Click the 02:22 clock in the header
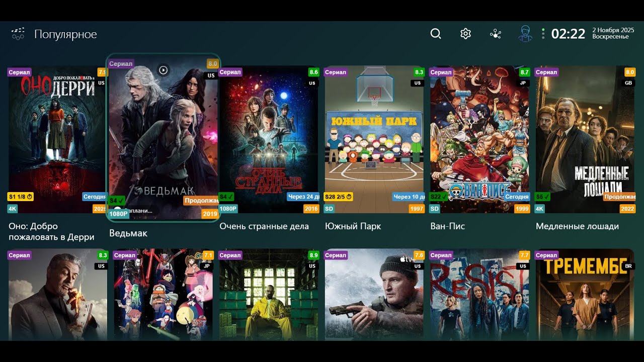Screen dimensions: 644x362 pos(568,34)
